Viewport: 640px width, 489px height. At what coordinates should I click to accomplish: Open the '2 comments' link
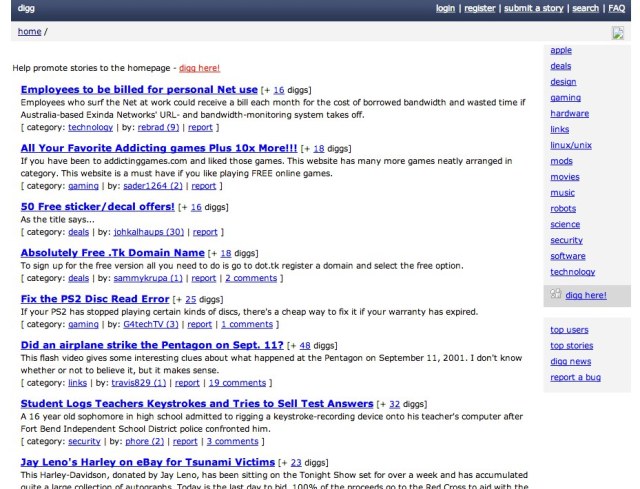tap(251, 278)
